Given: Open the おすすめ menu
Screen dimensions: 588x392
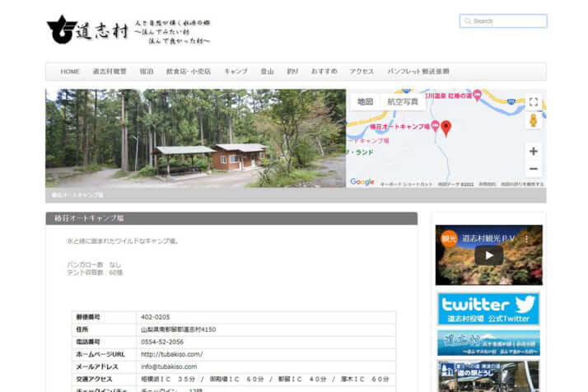Looking at the screenshot, I should pos(324,72).
